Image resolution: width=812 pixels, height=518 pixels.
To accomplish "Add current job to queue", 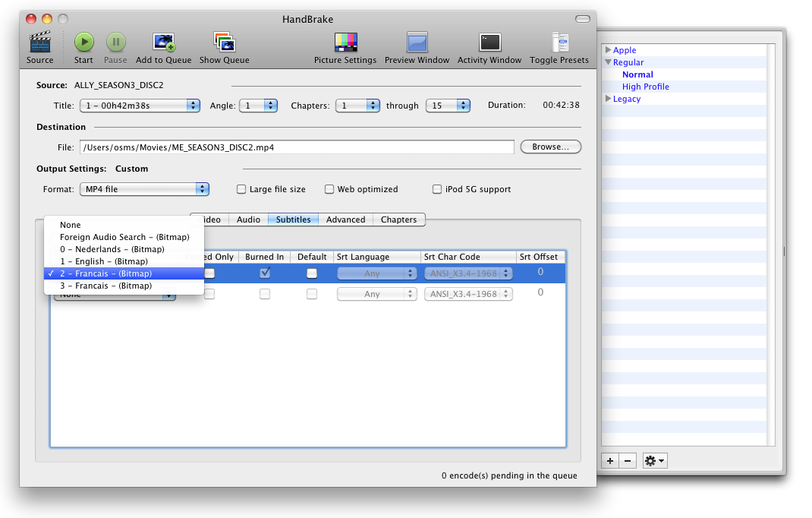I will coord(164,43).
